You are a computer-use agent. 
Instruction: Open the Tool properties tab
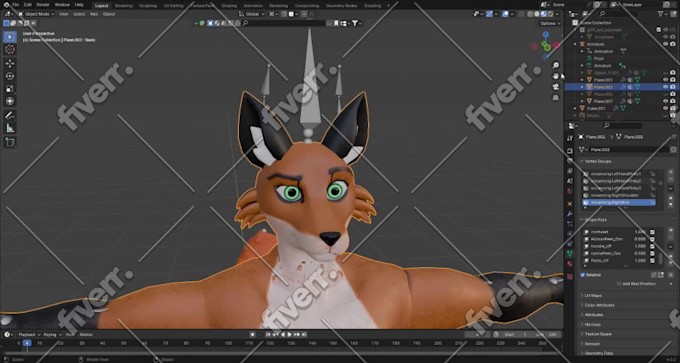tap(570, 137)
